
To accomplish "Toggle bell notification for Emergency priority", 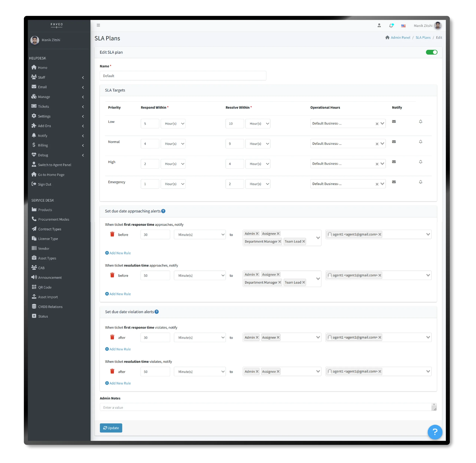I will 421,182.
